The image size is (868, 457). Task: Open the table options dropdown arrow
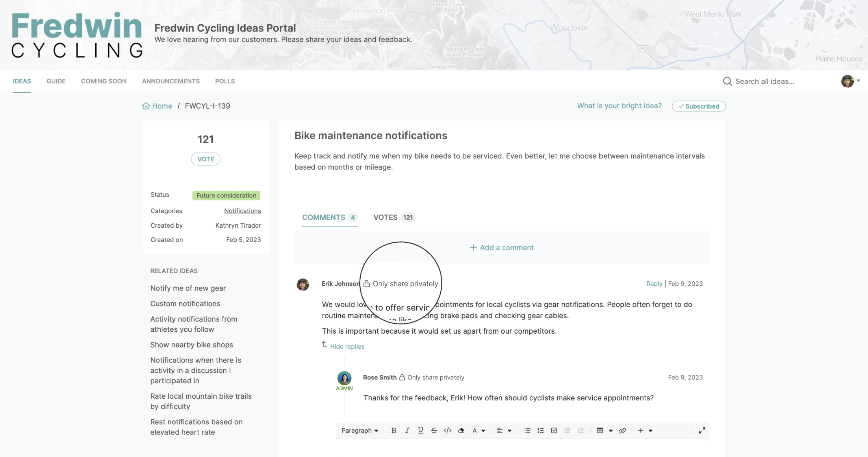tap(610, 430)
